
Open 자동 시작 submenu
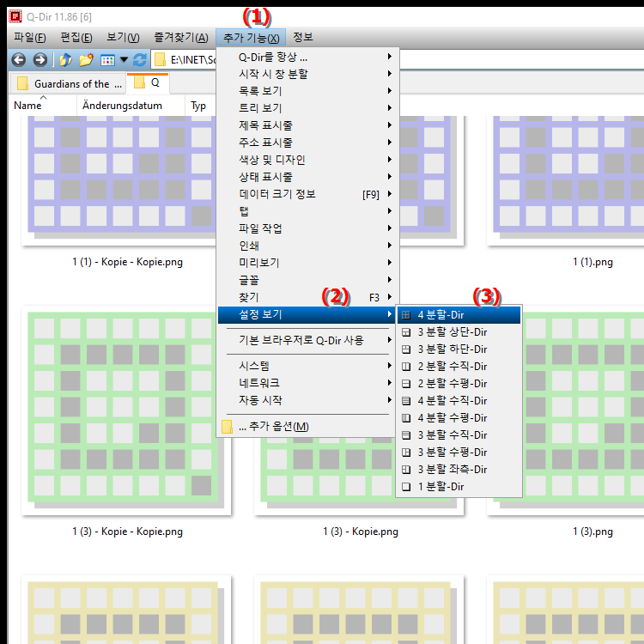(306, 400)
